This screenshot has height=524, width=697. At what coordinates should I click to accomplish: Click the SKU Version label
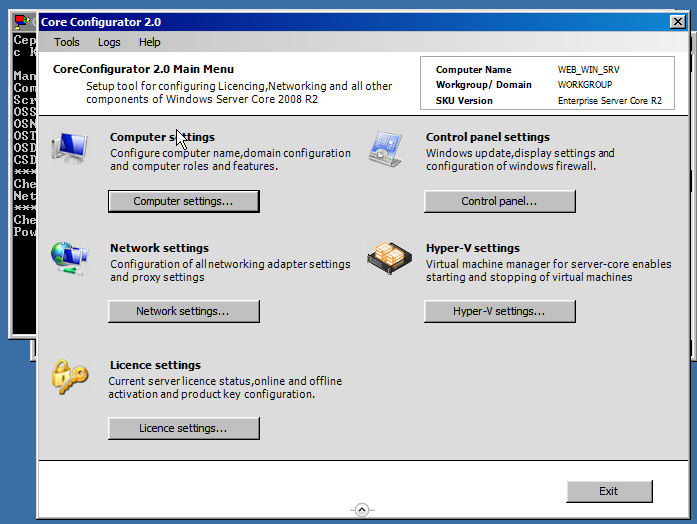tap(464, 101)
